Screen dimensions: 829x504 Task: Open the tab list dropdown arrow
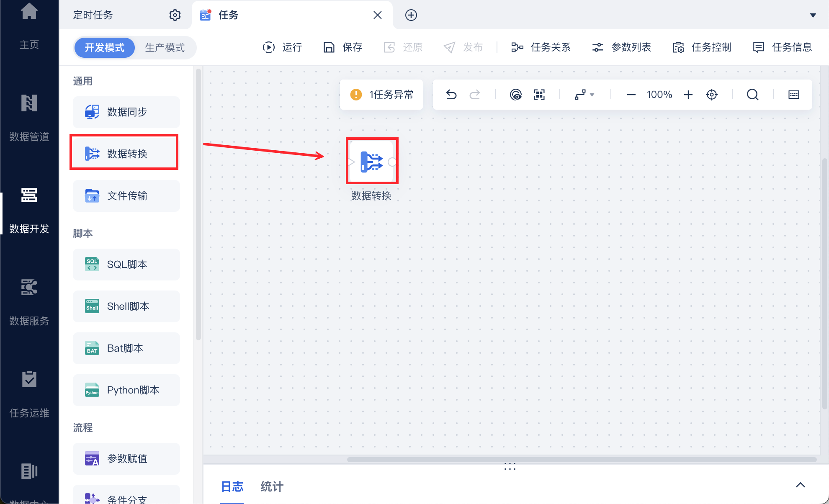[x=813, y=15]
